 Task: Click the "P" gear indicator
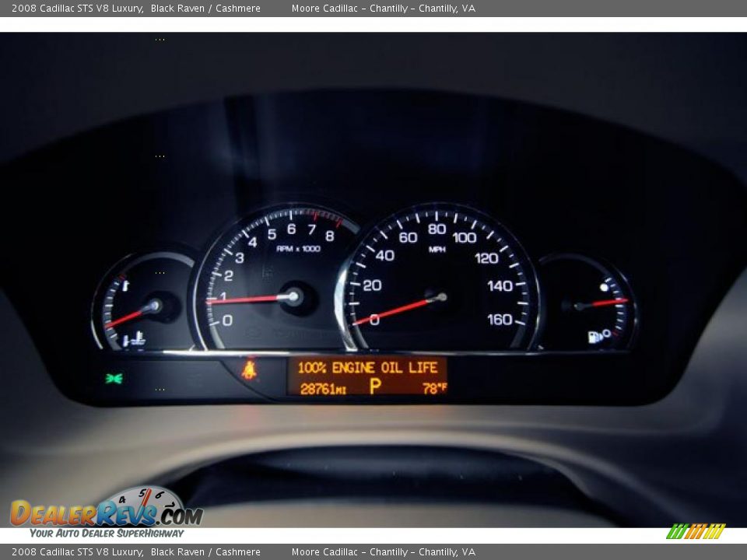(375, 387)
